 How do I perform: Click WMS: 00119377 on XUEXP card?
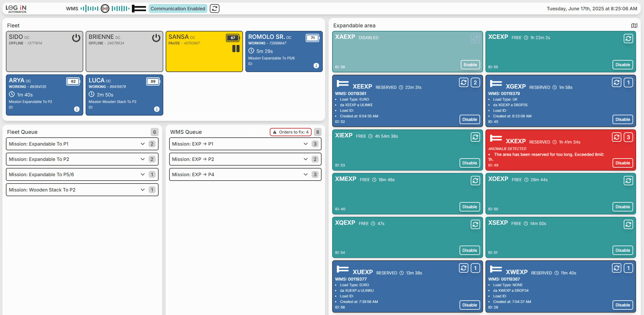[x=351, y=279]
